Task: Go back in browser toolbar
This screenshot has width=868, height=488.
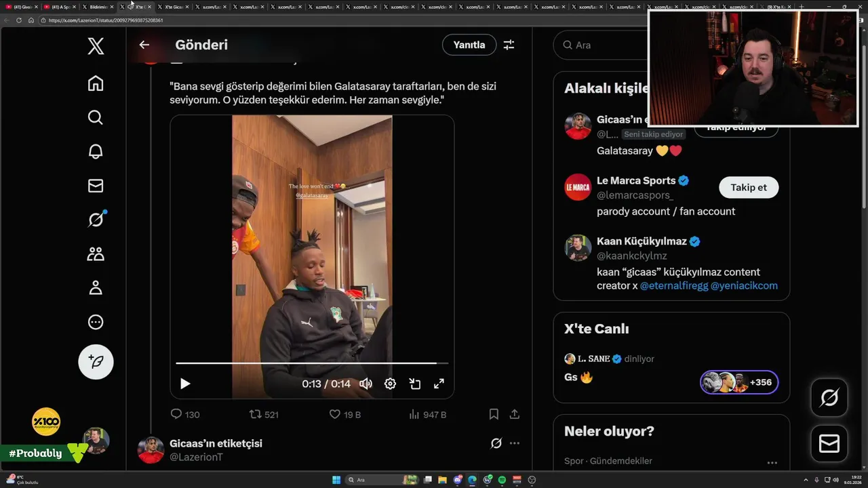Action: 7,20
